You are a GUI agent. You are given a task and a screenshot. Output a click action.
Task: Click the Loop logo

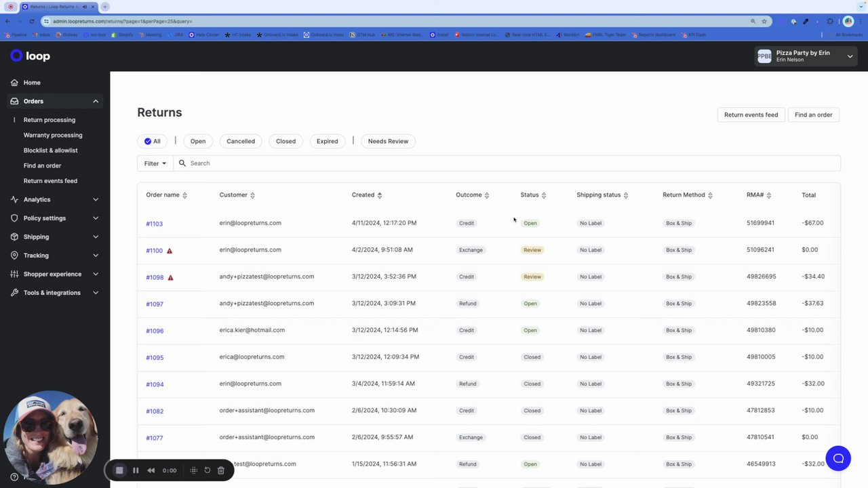[30, 56]
